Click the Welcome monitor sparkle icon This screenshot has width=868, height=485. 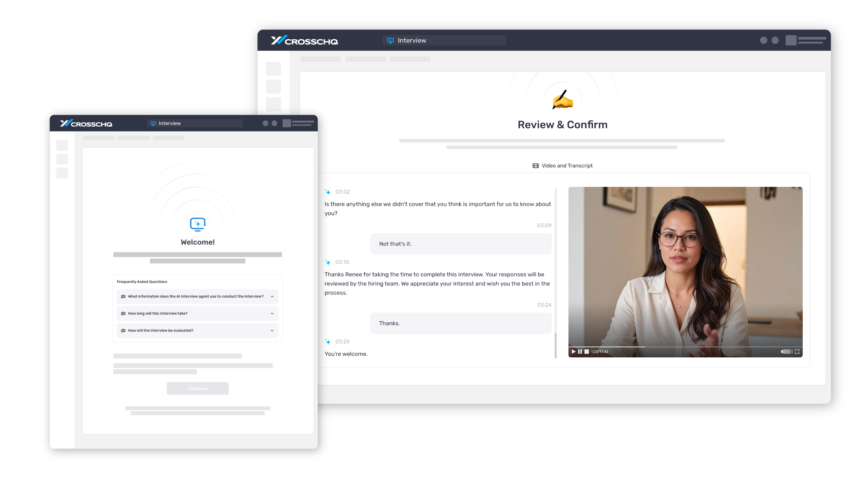(x=197, y=224)
